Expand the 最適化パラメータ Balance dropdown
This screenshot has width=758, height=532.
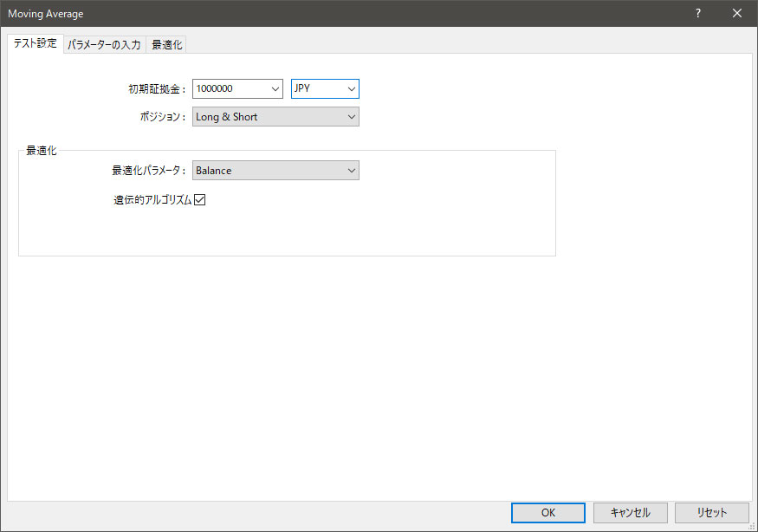click(275, 171)
